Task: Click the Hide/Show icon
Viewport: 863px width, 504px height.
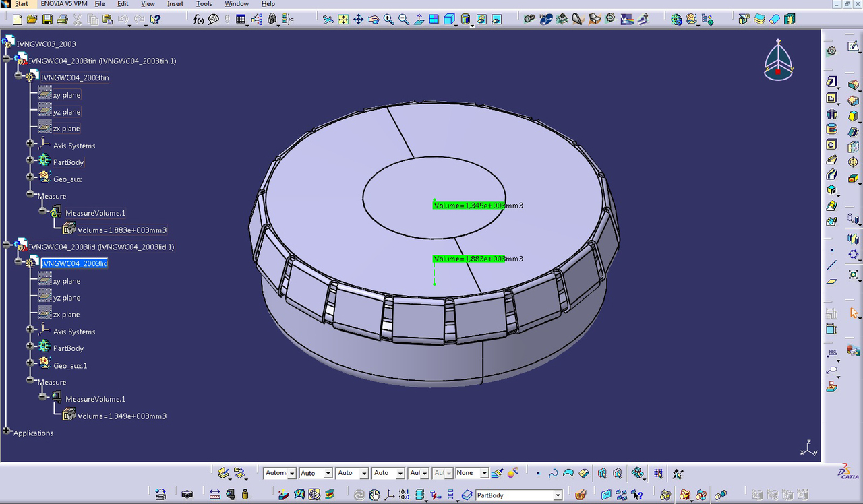Action: [481, 20]
